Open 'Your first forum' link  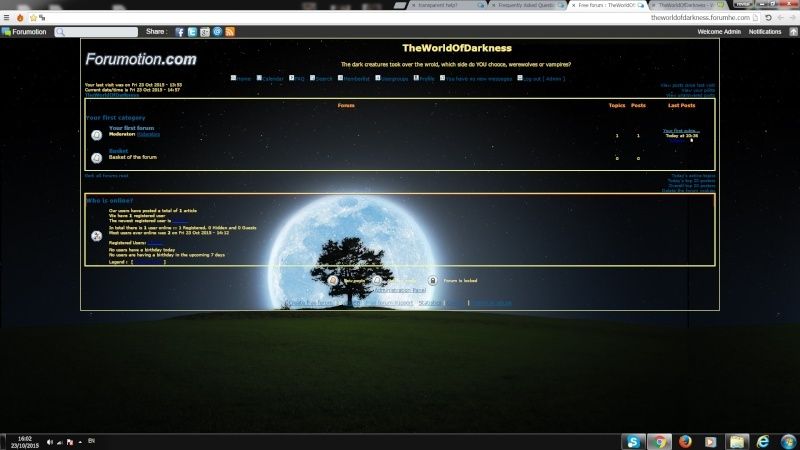point(131,128)
